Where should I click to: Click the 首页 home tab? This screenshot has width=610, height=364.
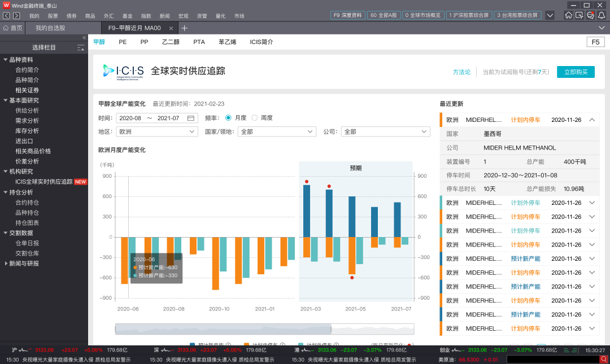pos(12,28)
